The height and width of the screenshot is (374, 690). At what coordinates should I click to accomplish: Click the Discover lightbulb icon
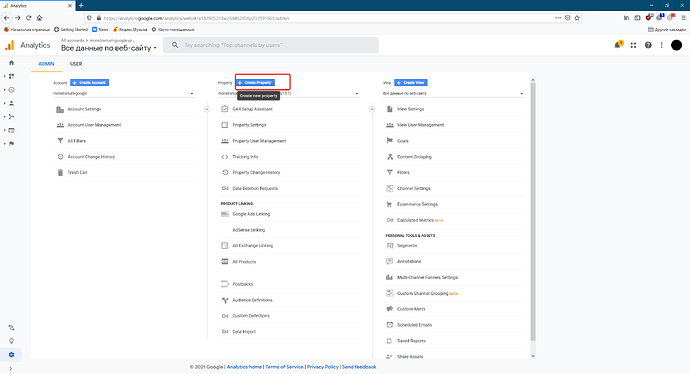tap(11, 341)
